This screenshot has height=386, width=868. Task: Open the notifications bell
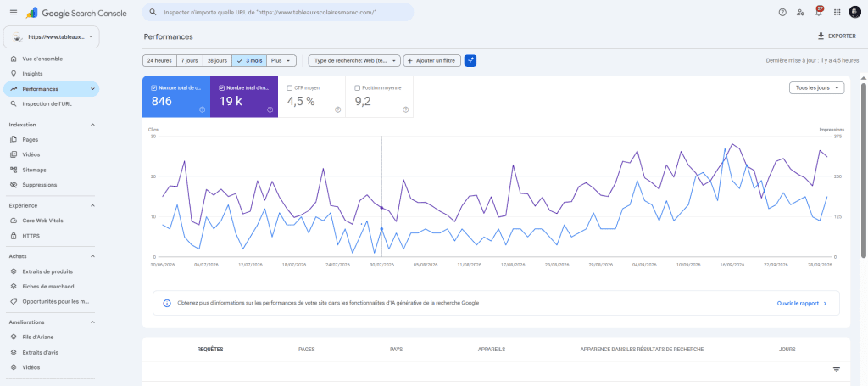pos(819,12)
